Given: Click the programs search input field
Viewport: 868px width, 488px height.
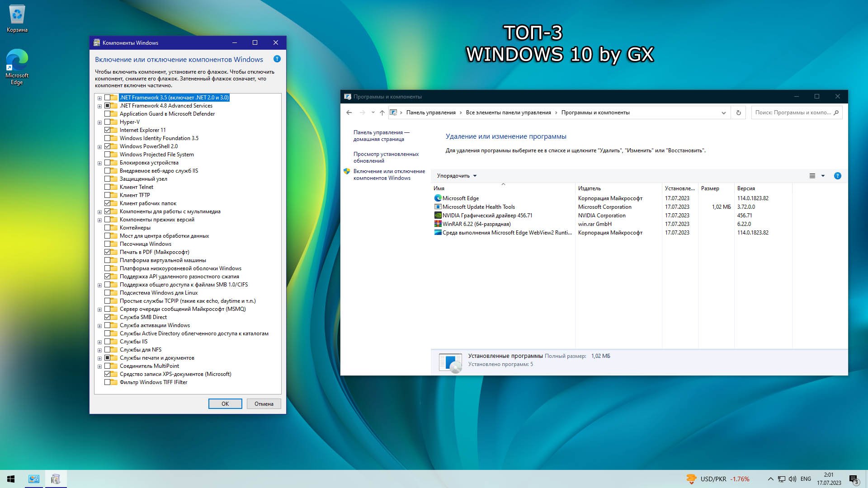Looking at the screenshot, I should tap(792, 113).
